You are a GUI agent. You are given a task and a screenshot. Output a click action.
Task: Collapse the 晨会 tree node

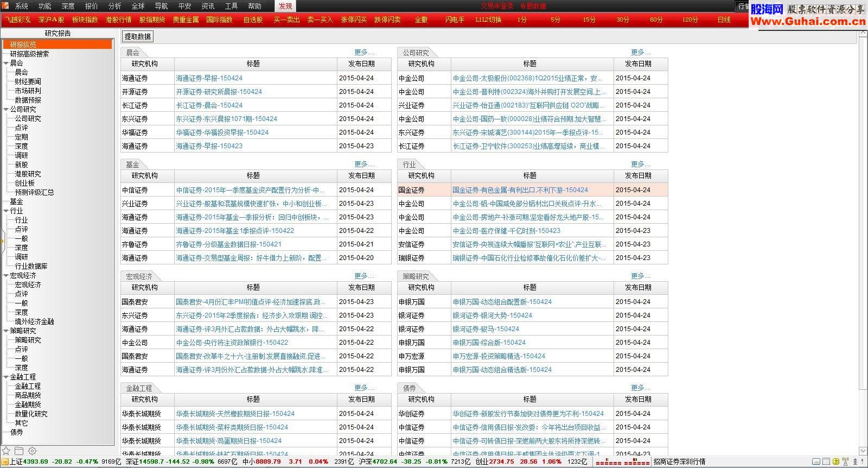pos(6,63)
